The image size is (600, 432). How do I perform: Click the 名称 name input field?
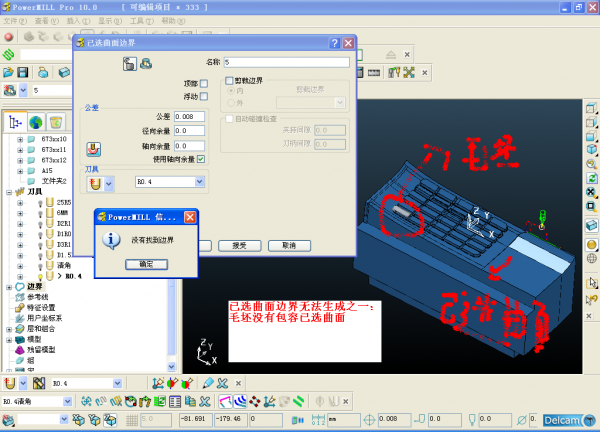coord(287,62)
